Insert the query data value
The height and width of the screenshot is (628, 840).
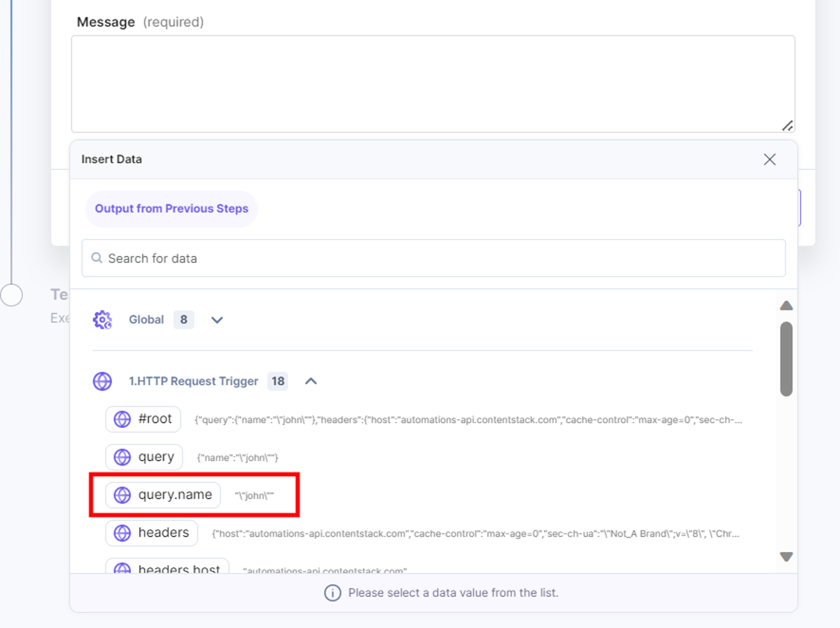point(144,457)
